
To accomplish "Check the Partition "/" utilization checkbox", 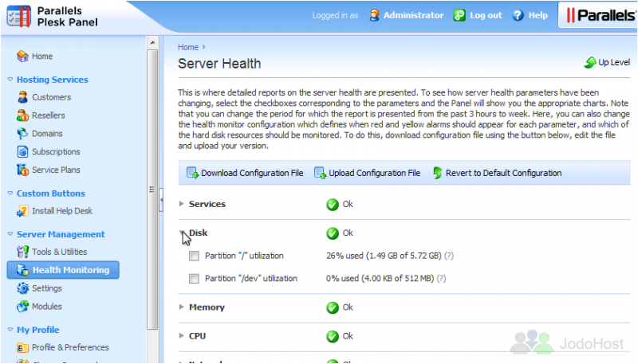I will pos(194,256).
